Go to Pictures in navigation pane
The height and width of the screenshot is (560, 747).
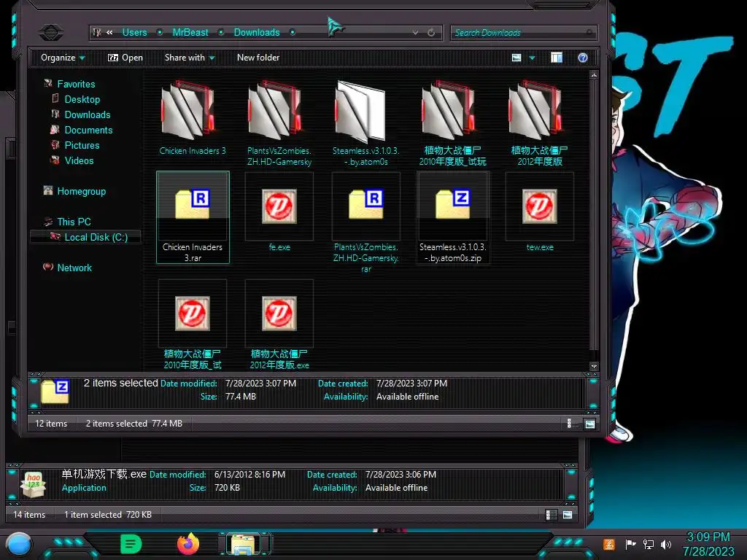(x=82, y=145)
